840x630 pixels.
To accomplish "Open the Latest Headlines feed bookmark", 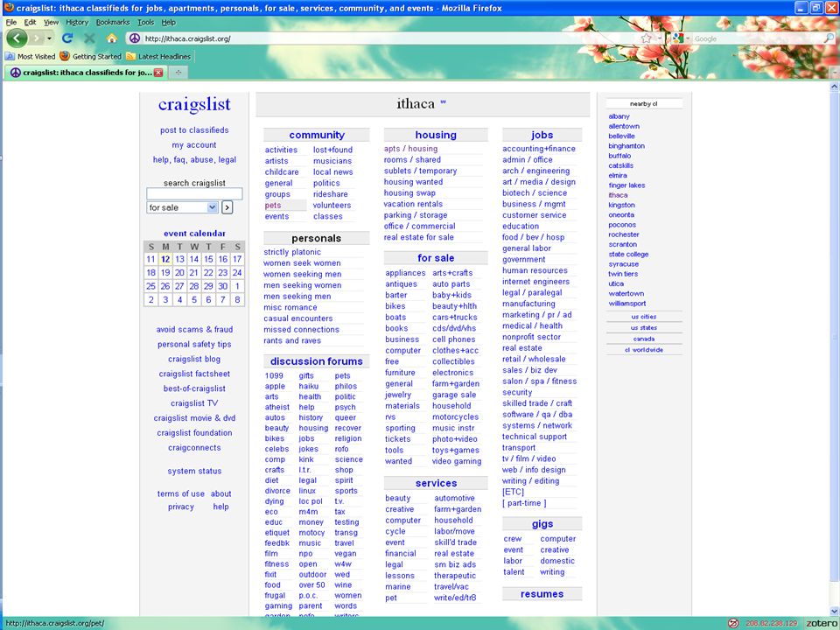I will (158, 56).
